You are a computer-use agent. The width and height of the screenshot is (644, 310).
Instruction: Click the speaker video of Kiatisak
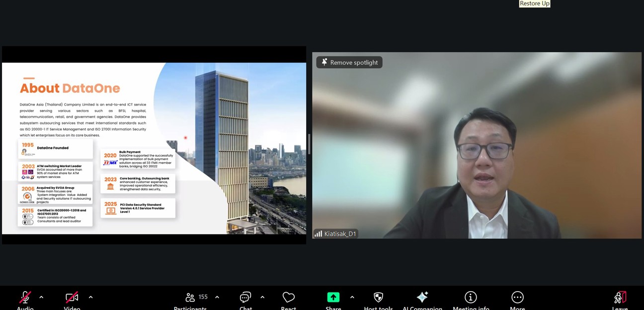pos(477,145)
